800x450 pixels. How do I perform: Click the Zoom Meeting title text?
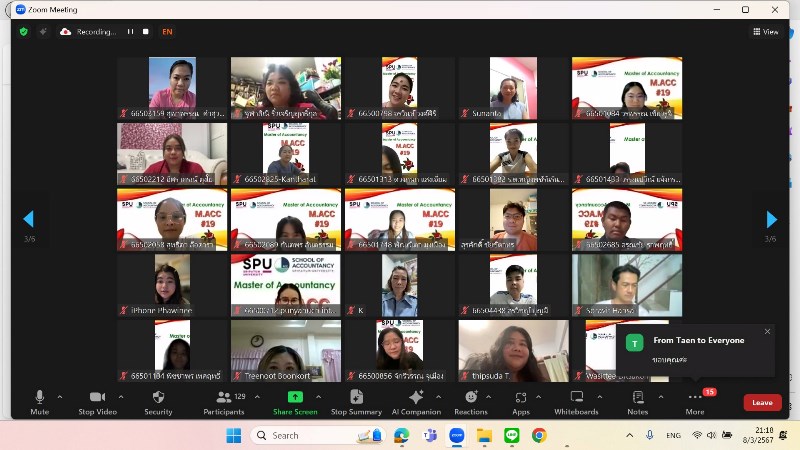pyautogui.click(x=53, y=10)
